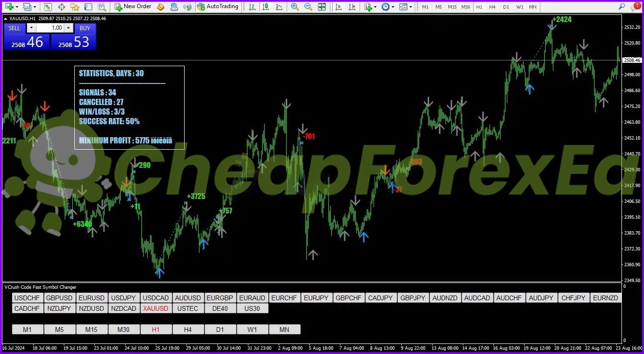Screen dimensions: 644x354
Task: Expand the New Chart dropdown arrow
Action: pyautogui.click(x=17, y=7)
